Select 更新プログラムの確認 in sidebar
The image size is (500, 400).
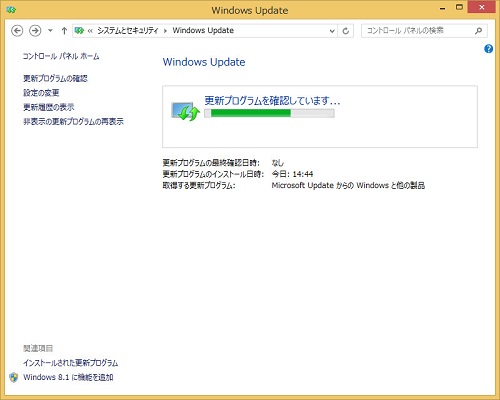point(55,79)
